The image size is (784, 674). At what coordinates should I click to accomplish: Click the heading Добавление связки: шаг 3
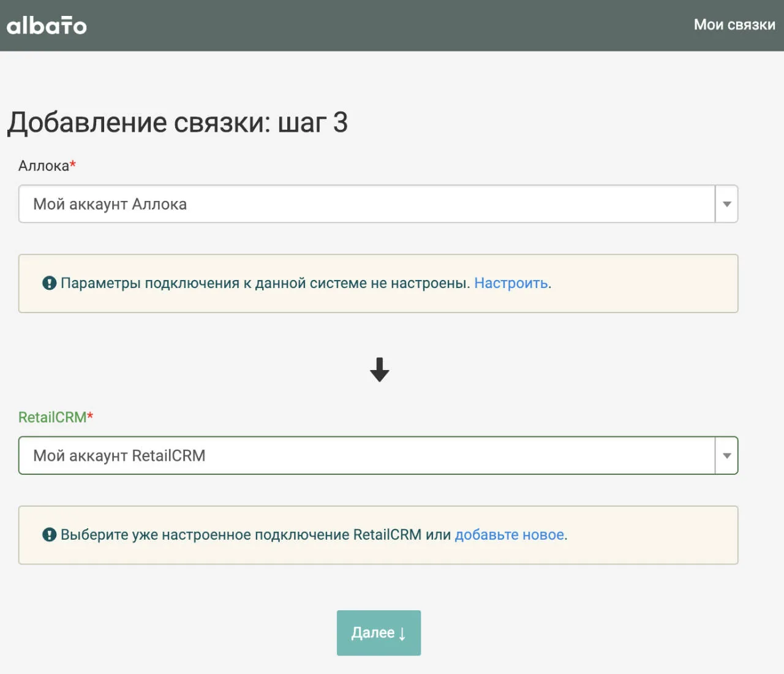coord(178,123)
